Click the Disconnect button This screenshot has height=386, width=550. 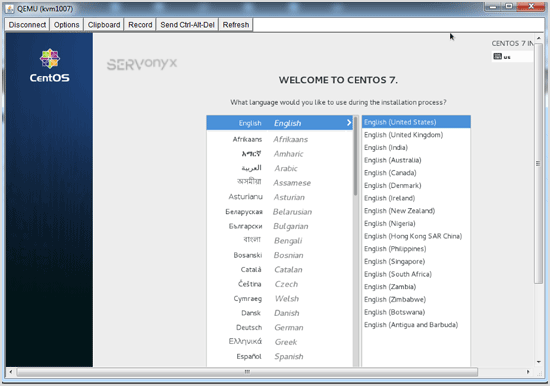(27, 25)
